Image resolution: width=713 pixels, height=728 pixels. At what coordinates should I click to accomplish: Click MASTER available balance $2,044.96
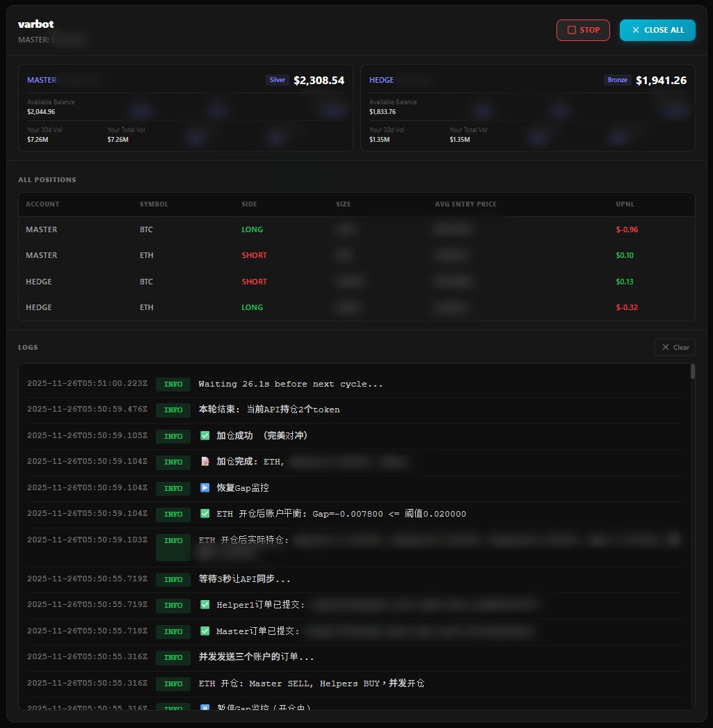coord(41,112)
